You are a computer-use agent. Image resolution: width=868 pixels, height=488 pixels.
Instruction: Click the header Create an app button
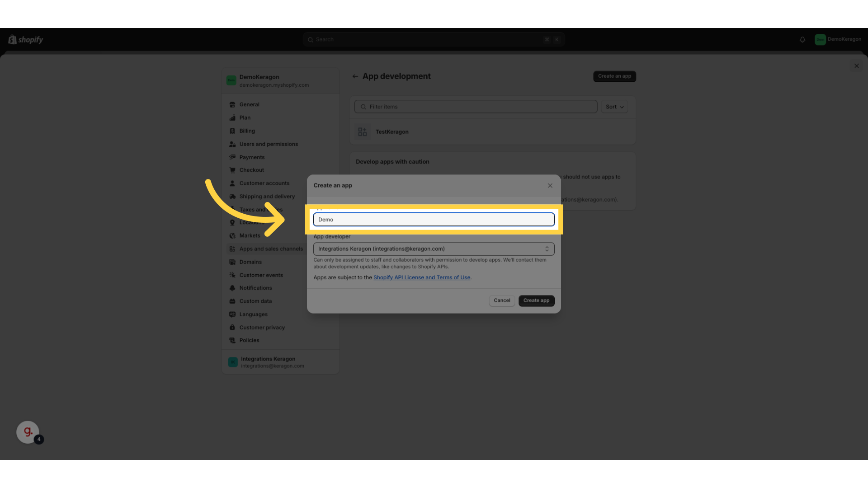pos(614,76)
